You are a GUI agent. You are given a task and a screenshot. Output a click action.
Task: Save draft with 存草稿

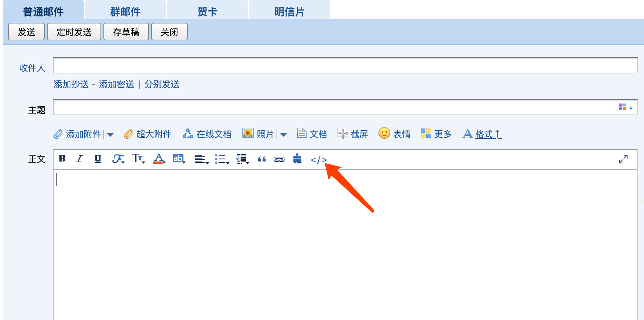pos(126,32)
